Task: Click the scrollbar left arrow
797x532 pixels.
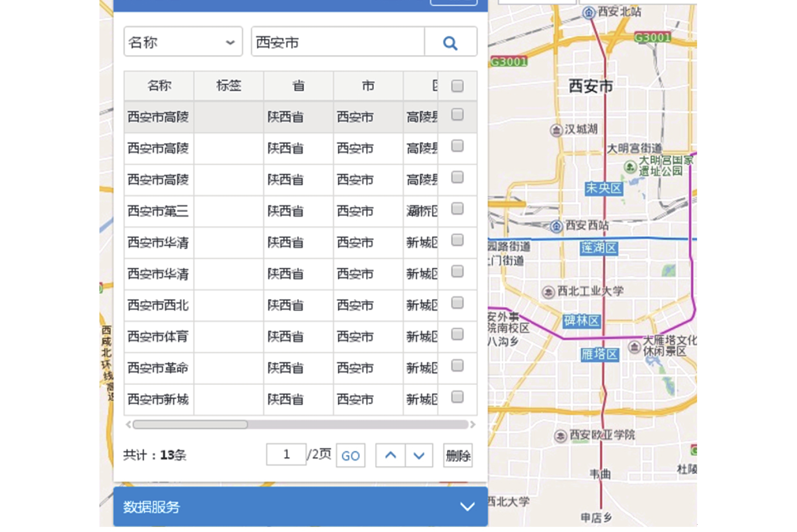Action: click(128, 424)
